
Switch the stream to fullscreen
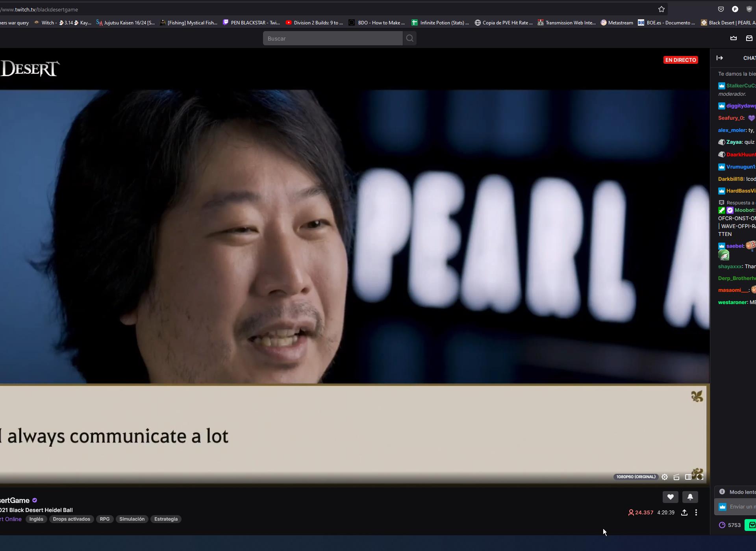[x=700, y=477]
